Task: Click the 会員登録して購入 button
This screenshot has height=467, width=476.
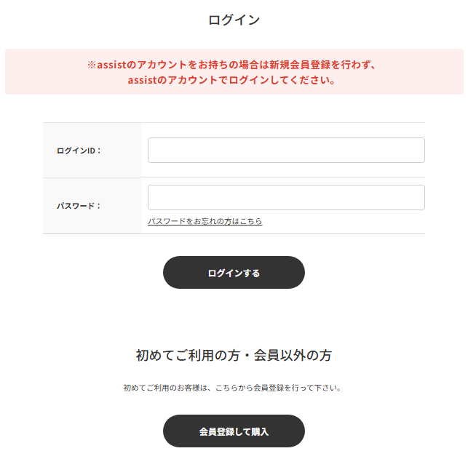Action: tap(234, 431)
